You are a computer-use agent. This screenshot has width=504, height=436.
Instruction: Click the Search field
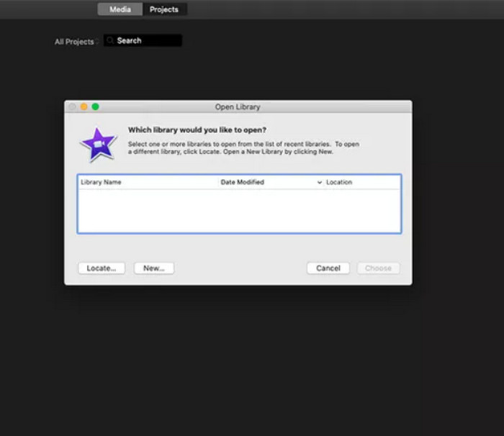point(143,40)
